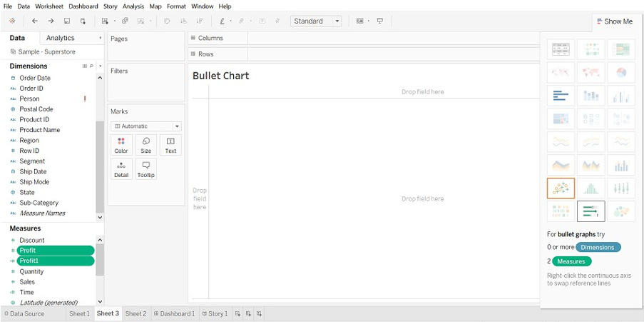Click the New worksheet icon beside Story 1
Image resolution: width=644 pixels, height=322 pixels.
(x=237, y=313)
